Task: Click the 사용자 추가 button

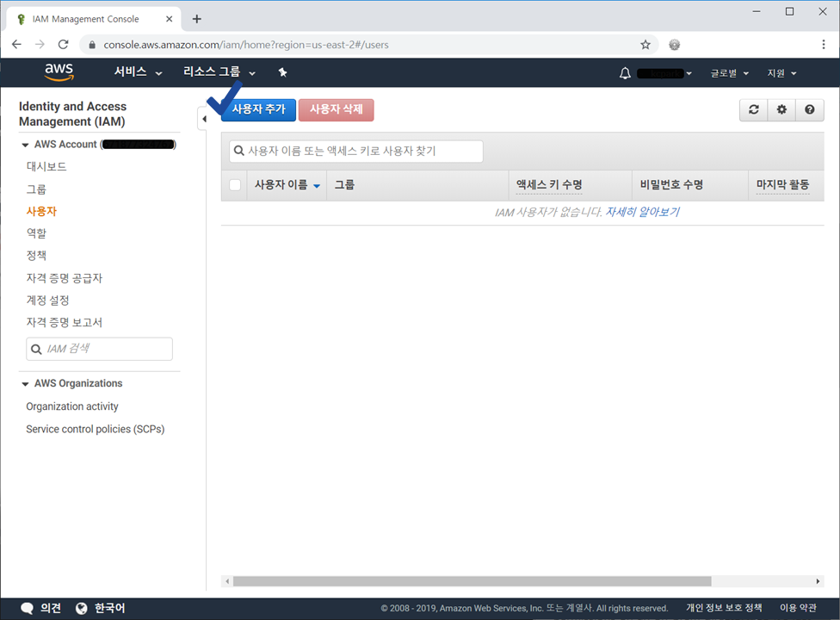Action: click(x=259, y=109)
